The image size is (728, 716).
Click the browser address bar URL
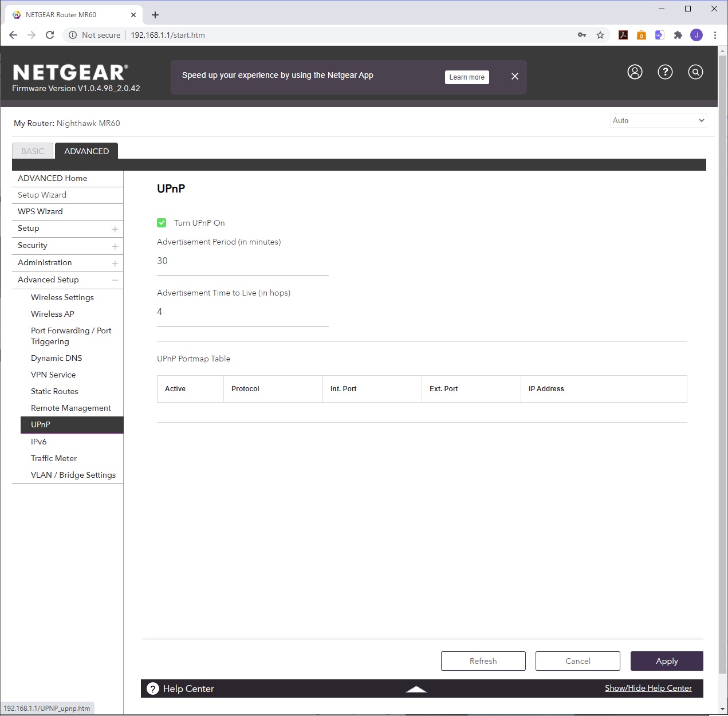[168, 35]
